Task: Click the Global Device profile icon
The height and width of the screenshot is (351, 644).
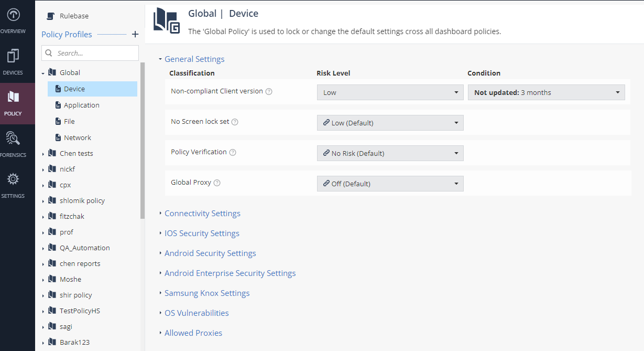Action: 57,89
